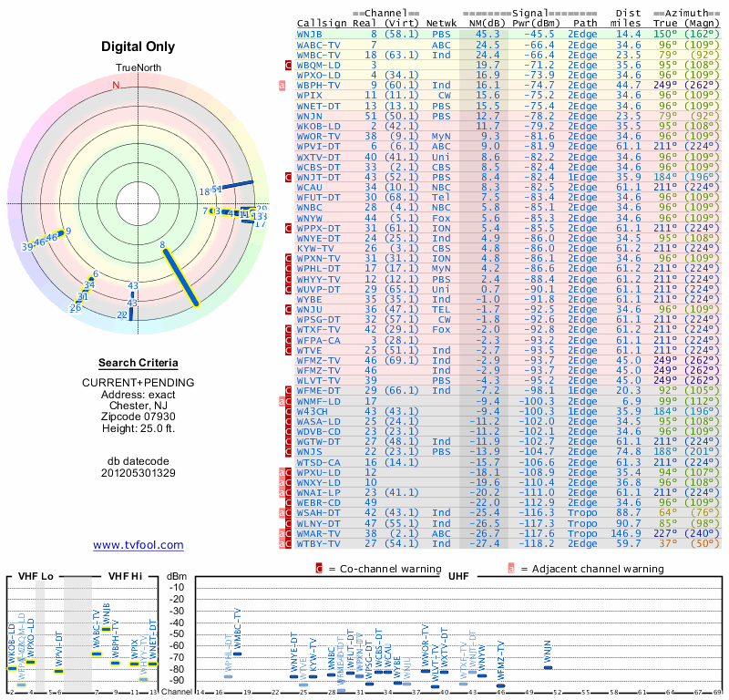Click the red N north marker on the radar
Image resolution: width=729 pixels, height=700 pixels.
pyautogui.click(x=116, y=86)
